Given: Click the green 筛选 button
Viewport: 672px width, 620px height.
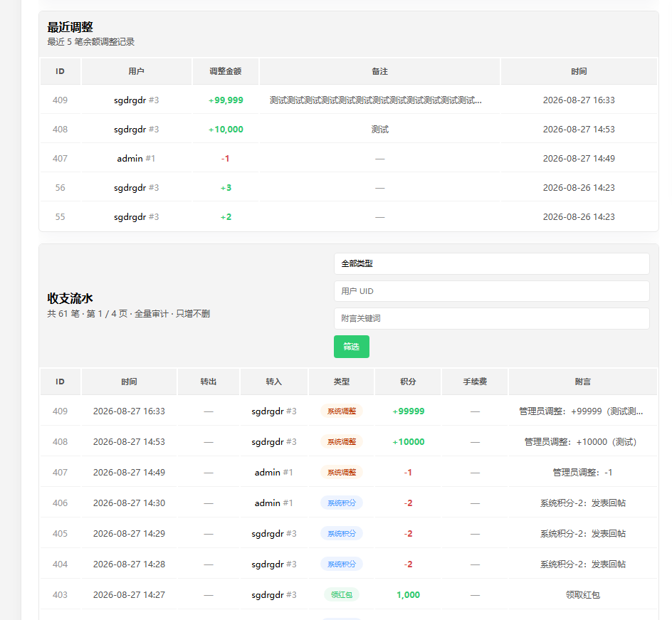Looking at the screenshot, I should (352, 347).
